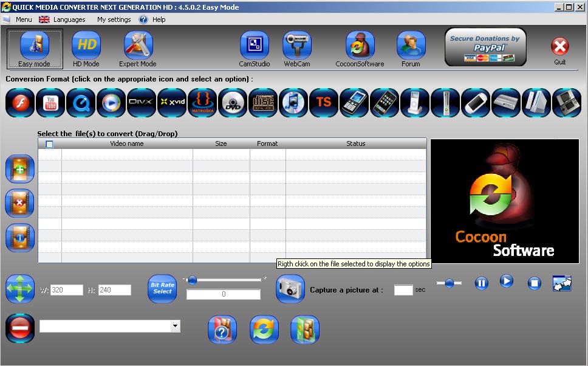This screenshot has height=366, width=588.
Task: Click the red minus stop button
Action: pos(20,328)
